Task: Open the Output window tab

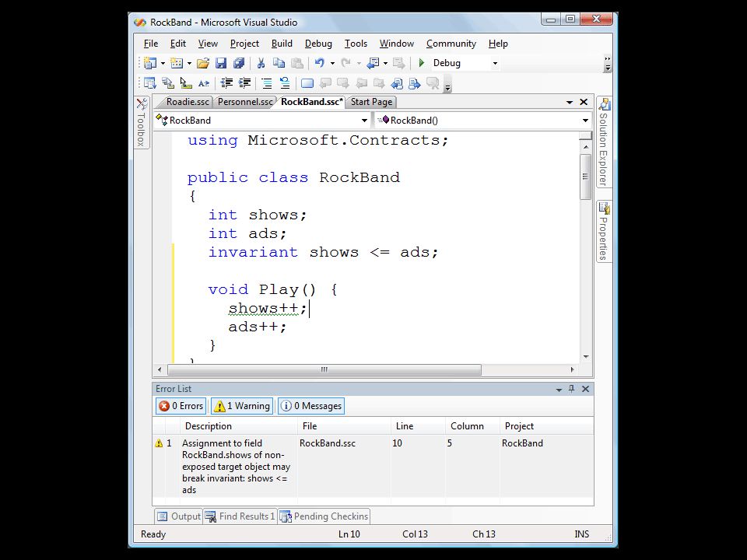Action: click(179, 516)
